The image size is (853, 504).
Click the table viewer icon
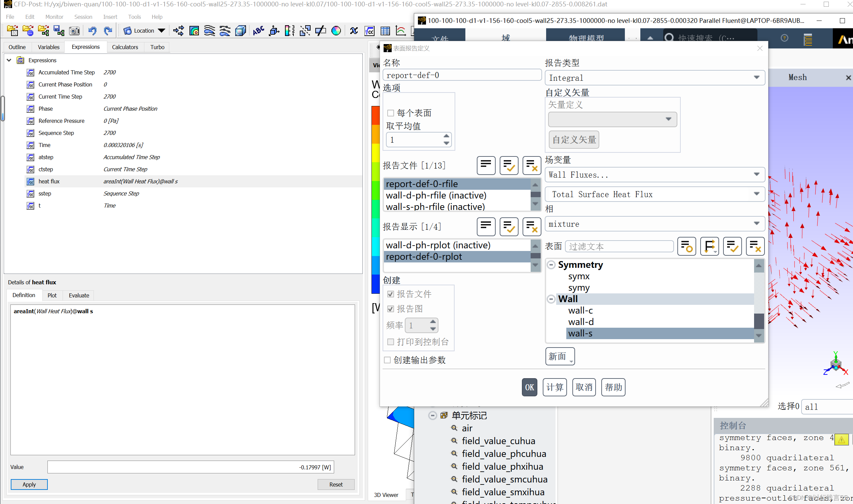pyautogui.click(x=385, y=31)
